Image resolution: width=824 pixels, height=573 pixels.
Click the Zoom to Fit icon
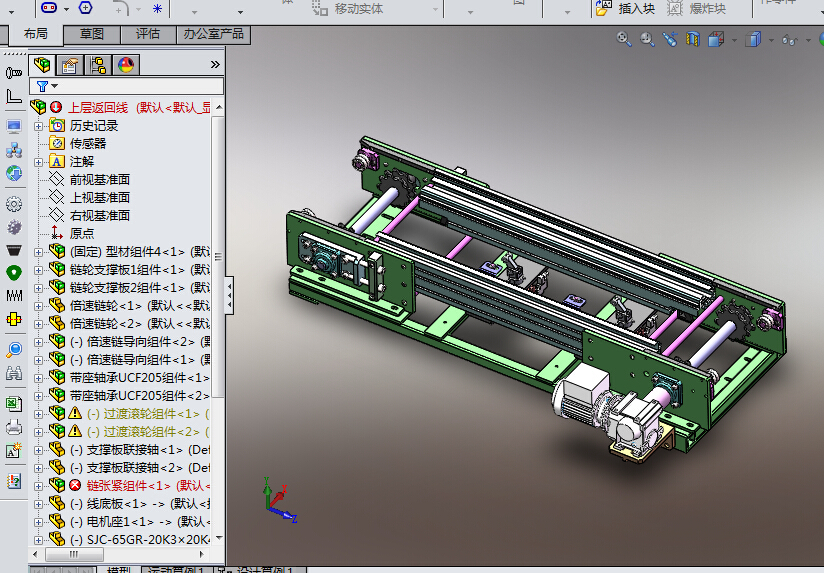click(624, 39)
